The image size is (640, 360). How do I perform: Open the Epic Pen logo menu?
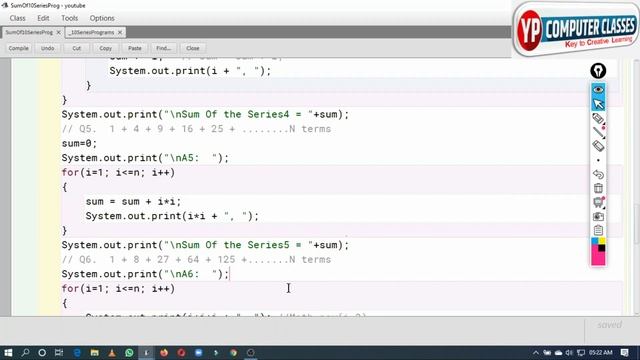tap(598, 71)
